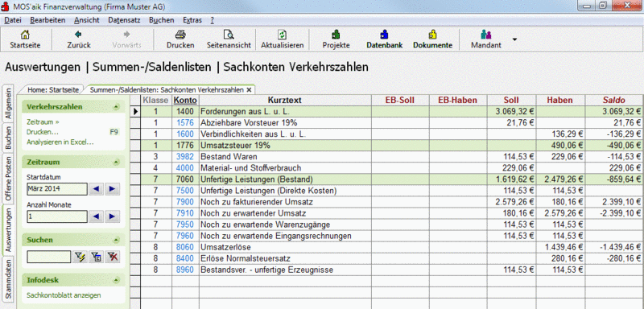
Task: Decrease Startdatum with the left arrow
Action: pyautogui.click(x=96, y=189)
